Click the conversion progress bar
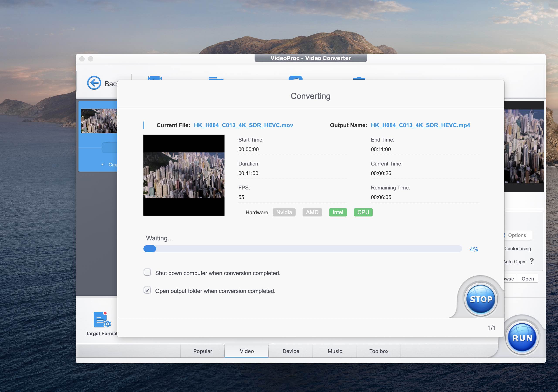The image size is (558, 392). coord(303,249)
